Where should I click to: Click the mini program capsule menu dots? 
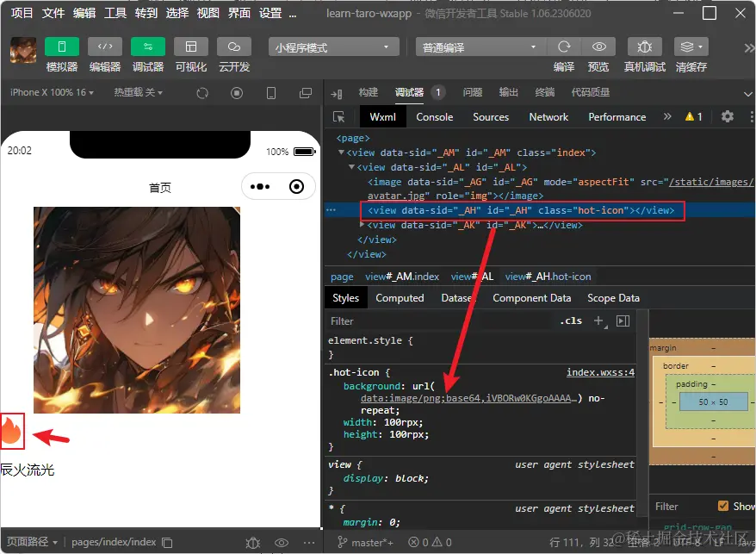click(x=260, y=187)
